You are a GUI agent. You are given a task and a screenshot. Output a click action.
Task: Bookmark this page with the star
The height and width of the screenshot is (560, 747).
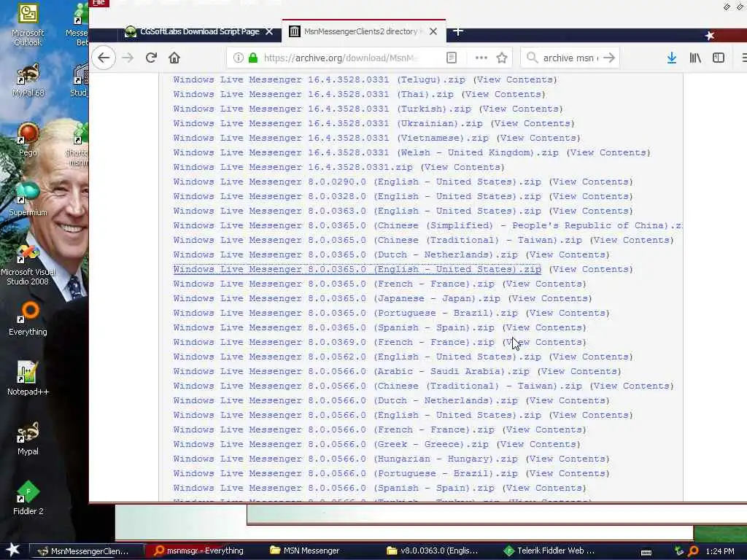[x=502, y=58]
